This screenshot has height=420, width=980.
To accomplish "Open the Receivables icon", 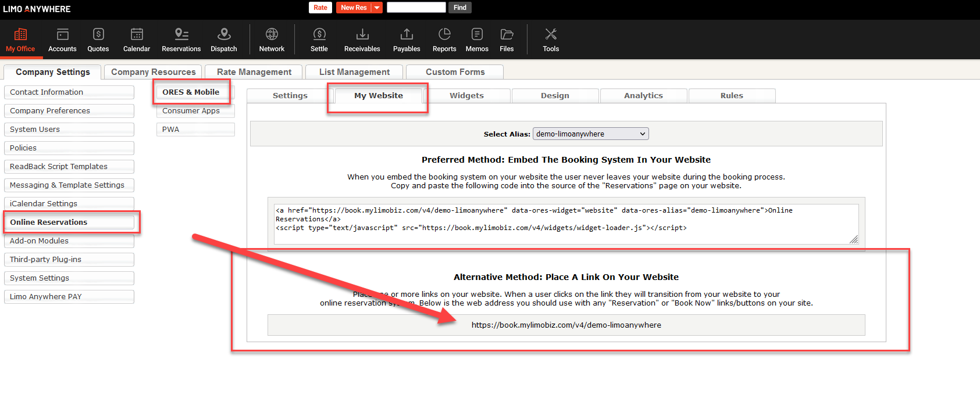I will pyautogui.click(x=362, y=35).
